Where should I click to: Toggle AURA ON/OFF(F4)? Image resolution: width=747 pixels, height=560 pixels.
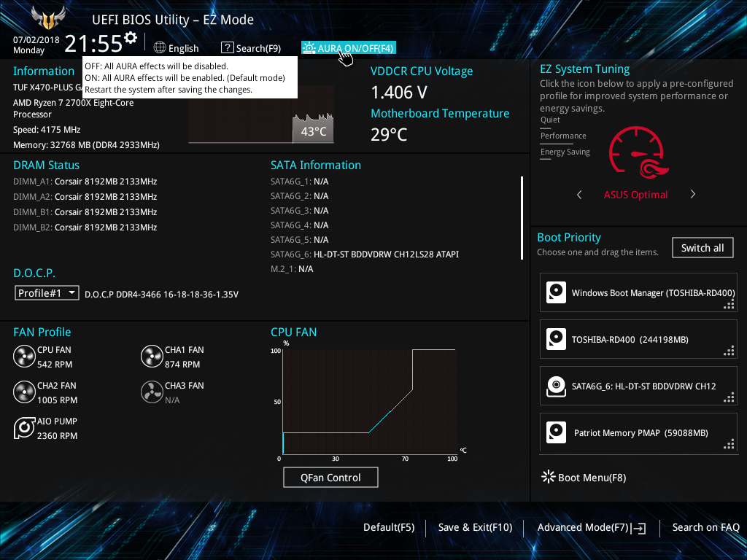[x=348, y=48]
